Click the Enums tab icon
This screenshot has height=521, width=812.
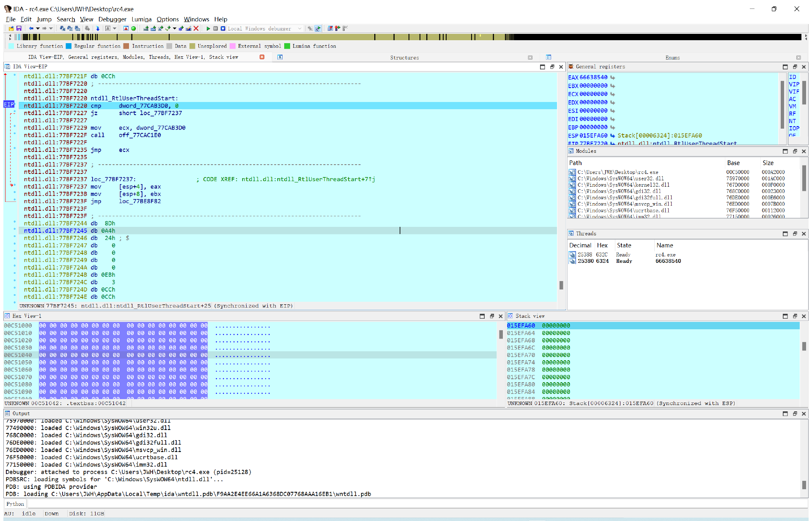[x=549, y=57]
